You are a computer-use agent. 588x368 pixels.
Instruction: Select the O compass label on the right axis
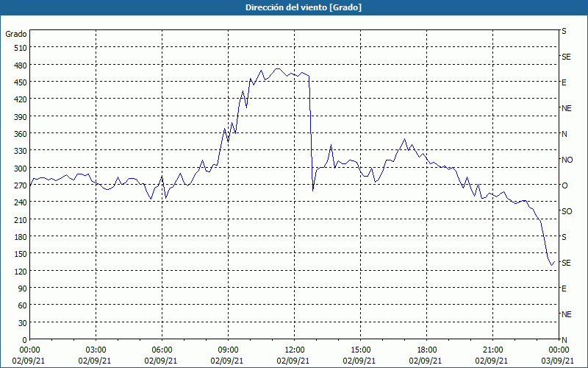point(564,185)
